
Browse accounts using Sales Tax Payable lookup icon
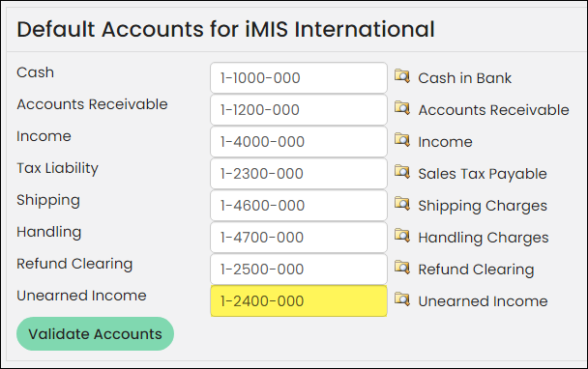(402, 172)
